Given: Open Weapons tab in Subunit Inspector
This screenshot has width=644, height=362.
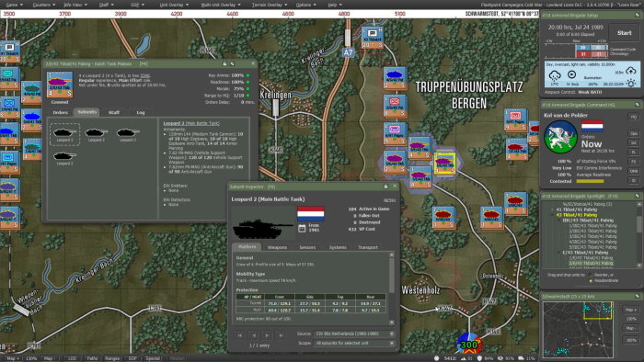Looking at the screenshot, I should point(277,247).
